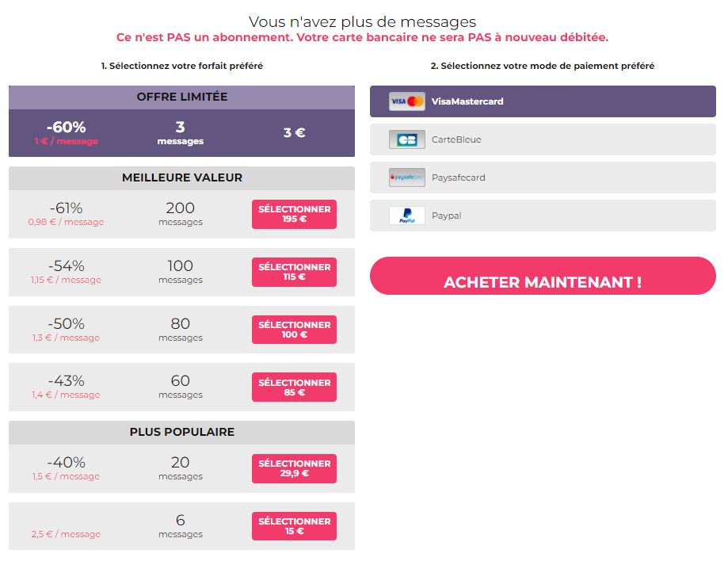The image size is (728, 561).
Task: Click the PayPal logo icon
Action: 406,216
